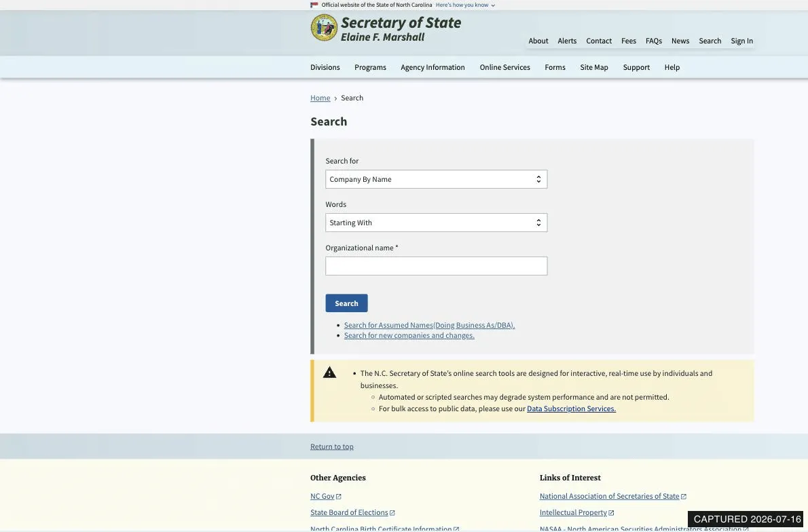Open the Online Services menu

504,67
